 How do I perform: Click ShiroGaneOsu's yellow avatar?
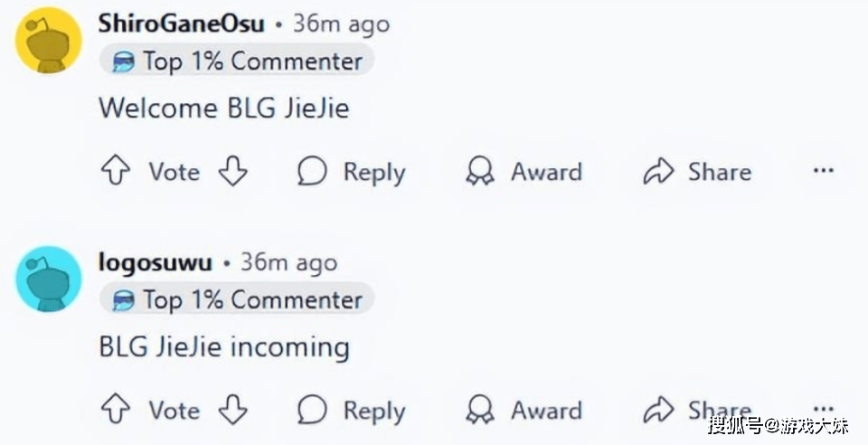(49, 41)
